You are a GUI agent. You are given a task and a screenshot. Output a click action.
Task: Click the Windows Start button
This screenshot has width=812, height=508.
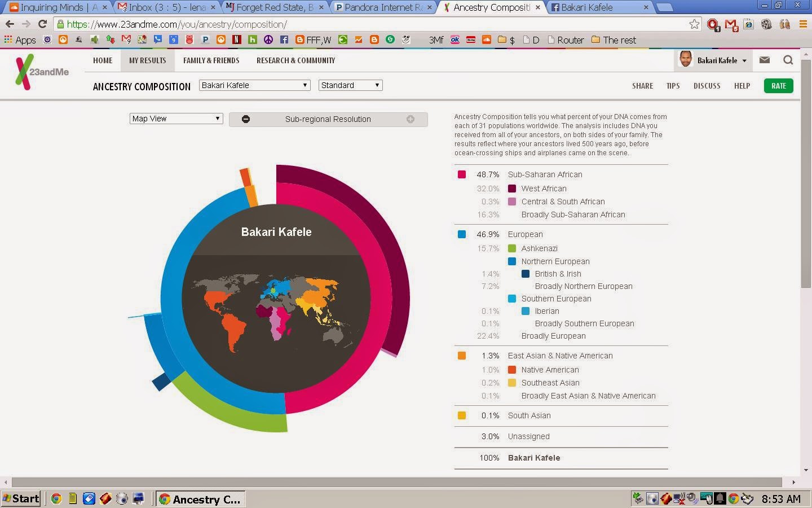coord(21,498)
